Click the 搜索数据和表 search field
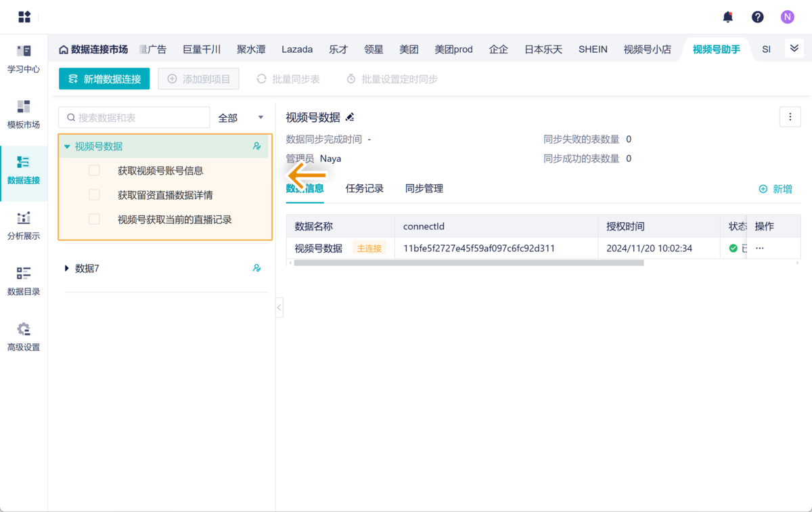 pyautogui.click(x=133, y=117)
